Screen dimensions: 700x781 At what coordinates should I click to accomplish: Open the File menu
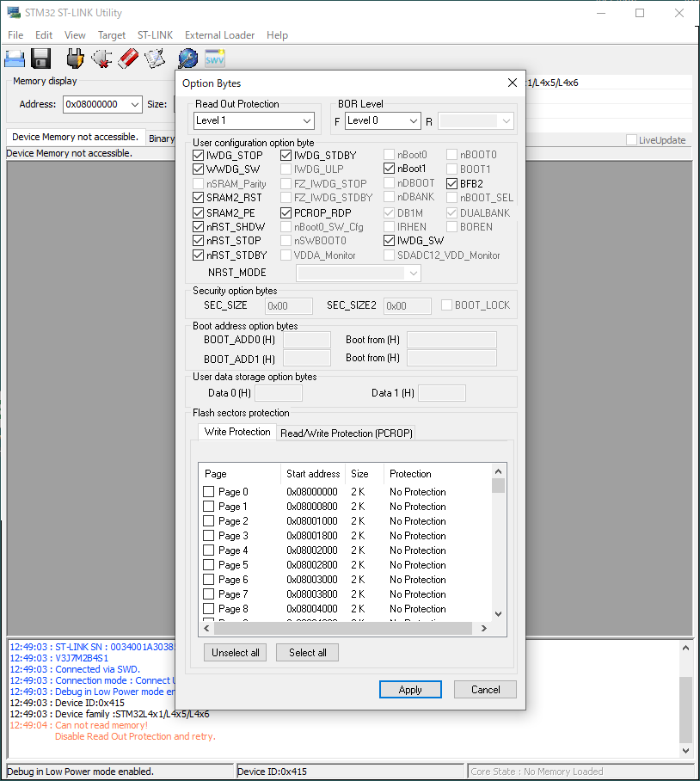[x=15, y=35]
